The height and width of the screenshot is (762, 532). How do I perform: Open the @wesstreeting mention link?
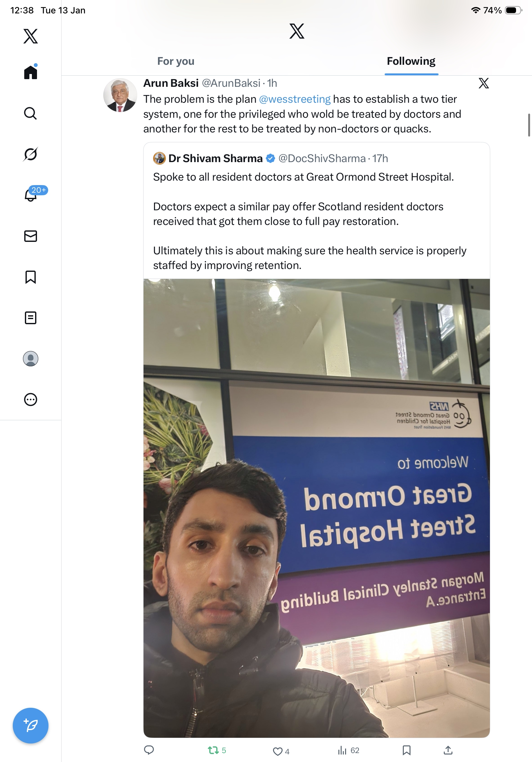pyautogui.click(x=294, y=99)
